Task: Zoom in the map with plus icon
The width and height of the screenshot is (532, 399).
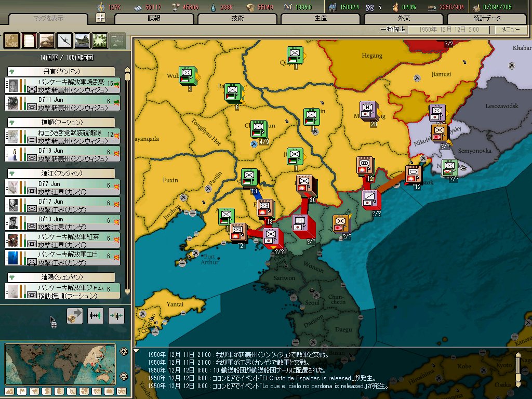Action: (124, 351)
